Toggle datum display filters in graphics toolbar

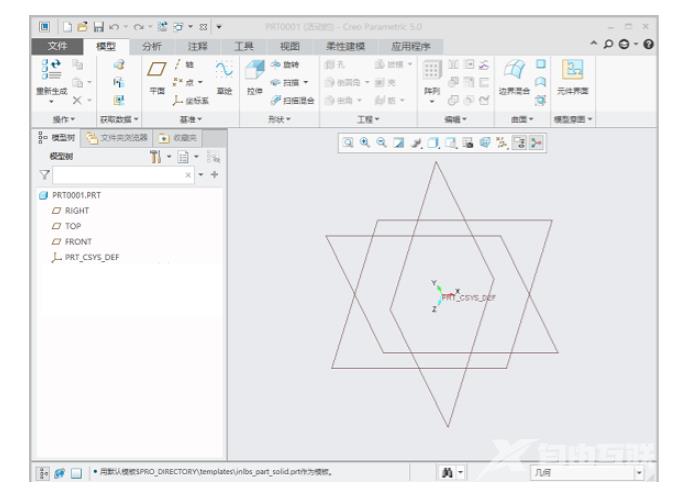coord(502,143)
